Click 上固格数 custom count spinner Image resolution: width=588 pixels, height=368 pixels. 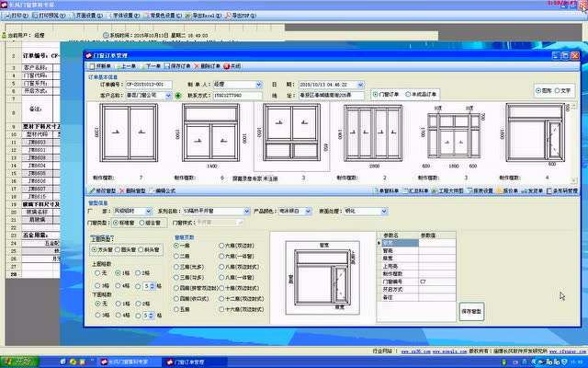153,286
